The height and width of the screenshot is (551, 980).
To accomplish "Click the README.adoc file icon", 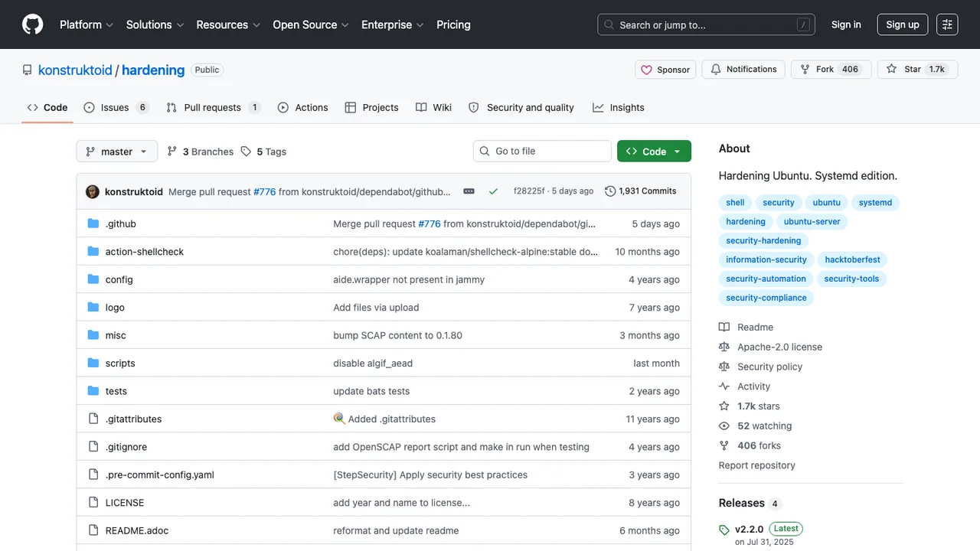I will tap(93, 530).
